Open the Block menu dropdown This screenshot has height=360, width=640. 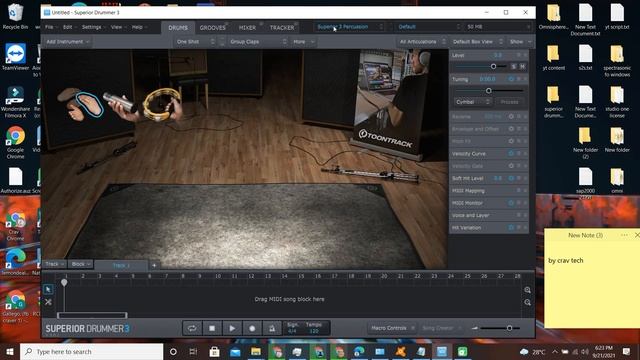click(x=81, y=264)
